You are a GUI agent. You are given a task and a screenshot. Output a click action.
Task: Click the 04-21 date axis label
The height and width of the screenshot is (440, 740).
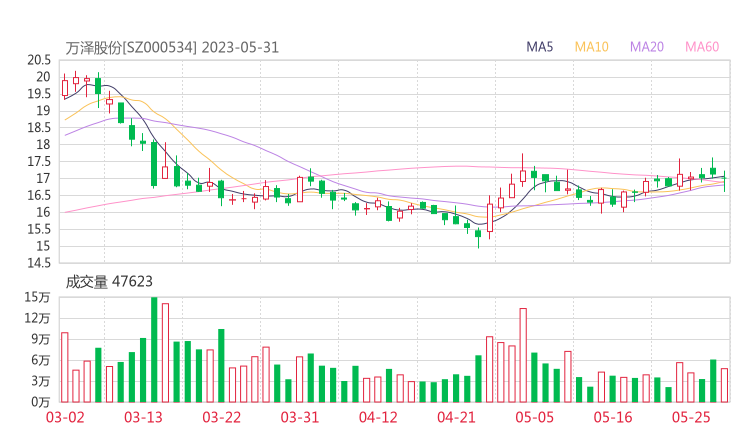pyautogui.click(x=456, y=417)
